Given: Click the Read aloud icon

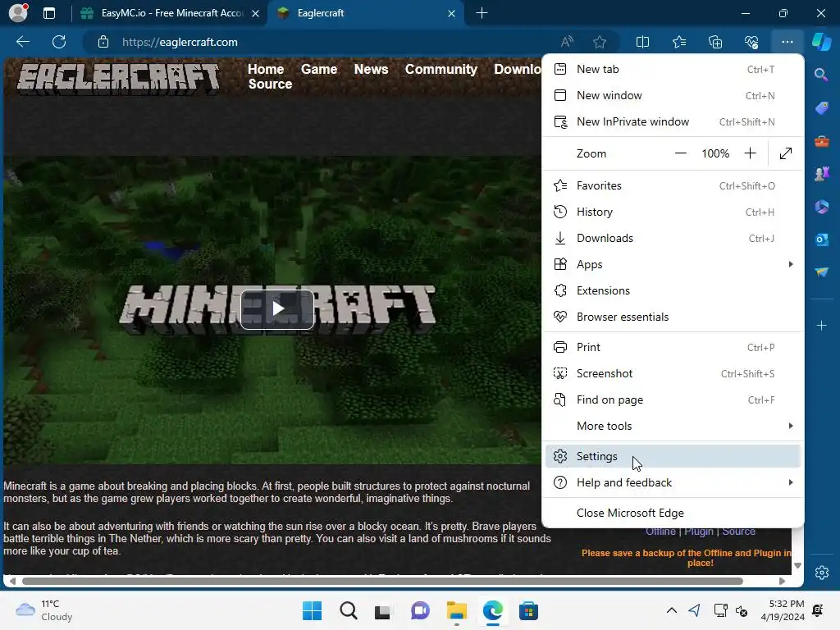Looking at the screenshot, I should point(567,42).
